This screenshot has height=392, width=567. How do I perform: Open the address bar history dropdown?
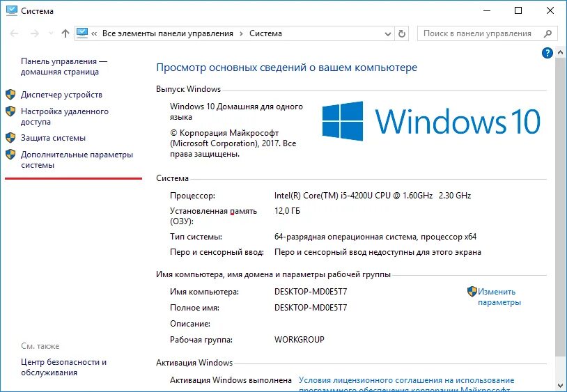tap(388, 34)
